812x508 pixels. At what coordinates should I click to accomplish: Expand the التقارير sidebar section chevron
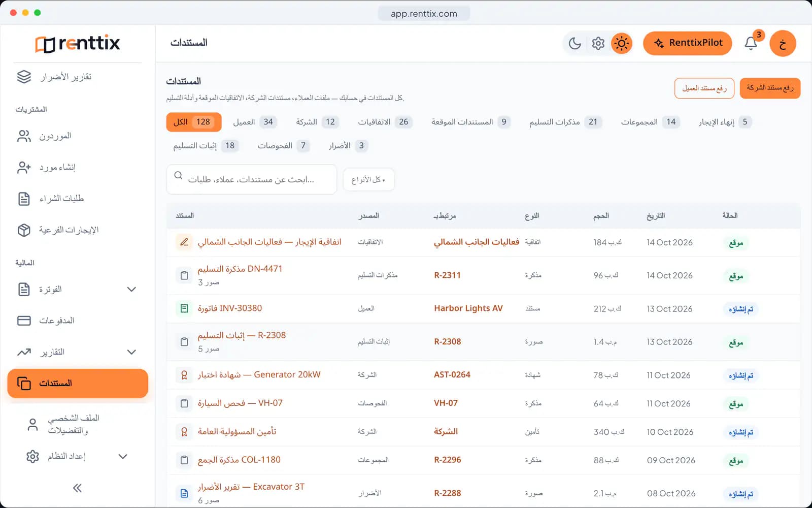pyautogui.click(x=131, y=352)
